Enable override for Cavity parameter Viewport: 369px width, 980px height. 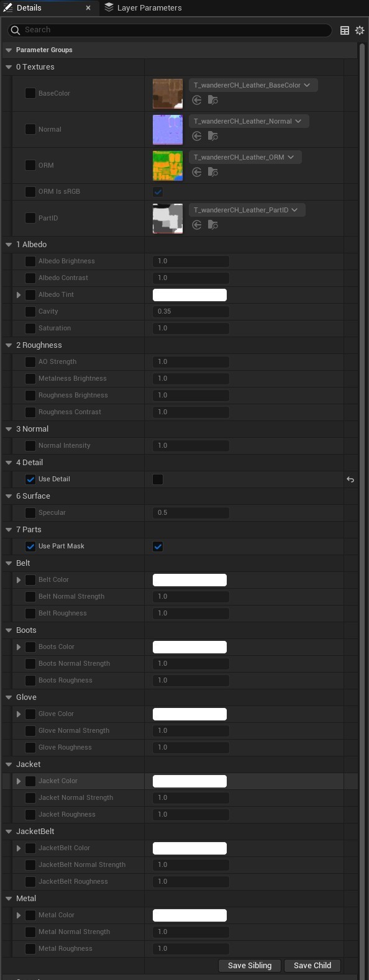click(x=30, y=312)
